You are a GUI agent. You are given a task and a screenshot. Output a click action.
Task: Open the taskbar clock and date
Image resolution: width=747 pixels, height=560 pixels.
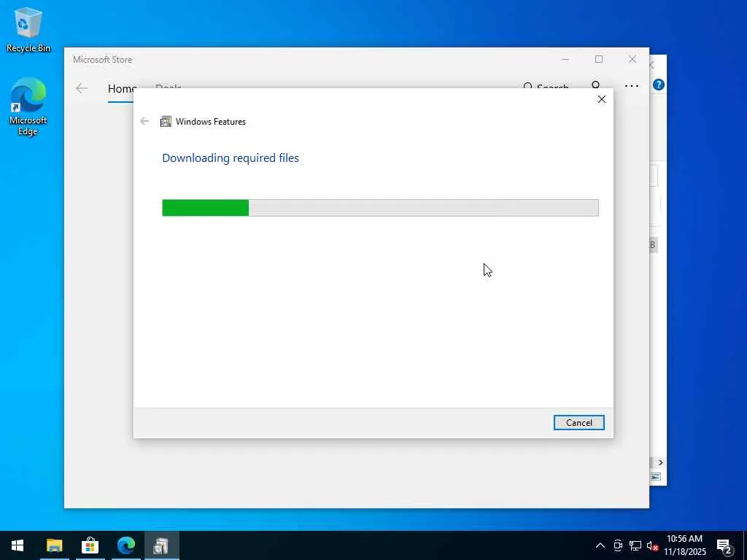(684, 545)
